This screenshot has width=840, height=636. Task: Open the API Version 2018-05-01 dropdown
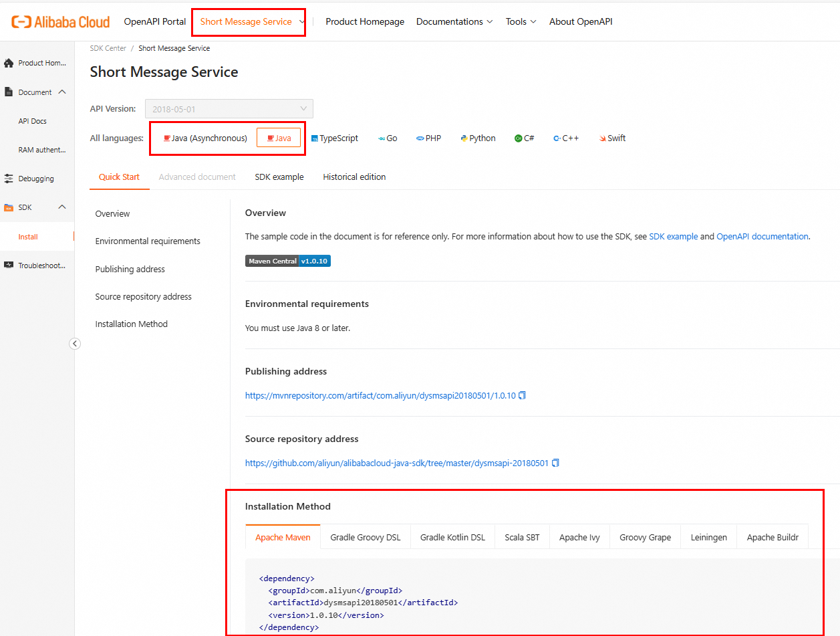[229, 109]
